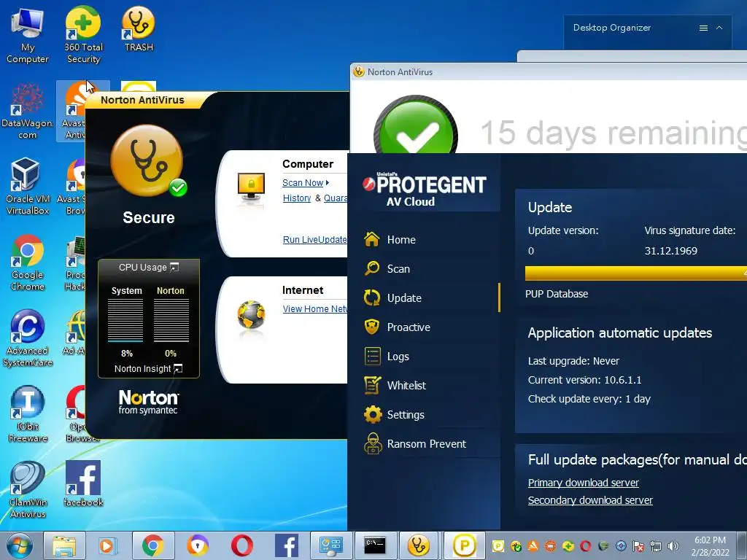747x560 pixels.
Task: Open the Advanced SystemCare desktop icon
Action: point(27,338)
